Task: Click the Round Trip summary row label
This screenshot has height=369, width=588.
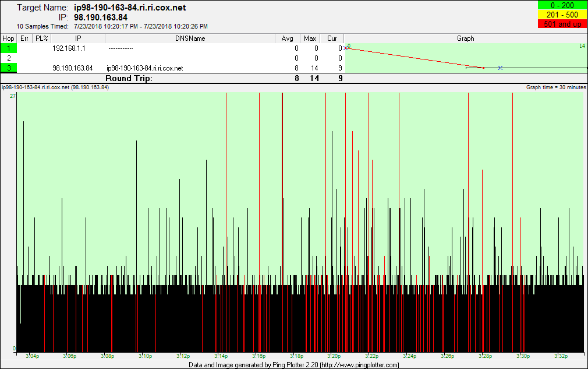Action: click(129, 78)
